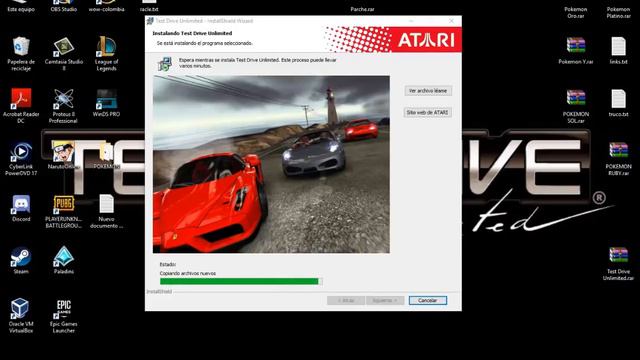Click the disabled Atrás button
This screenshot has height=360, width=640.
coord(345,300)
